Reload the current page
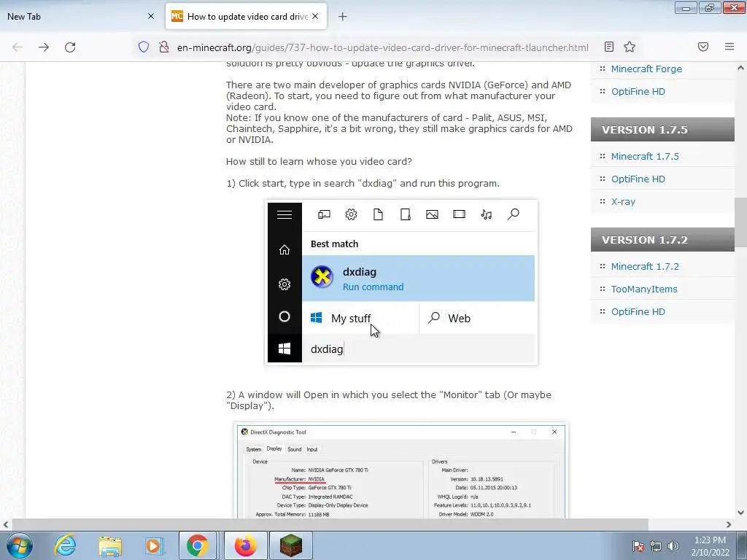Viewport: 747px width, 560px height. coord(70,47)
